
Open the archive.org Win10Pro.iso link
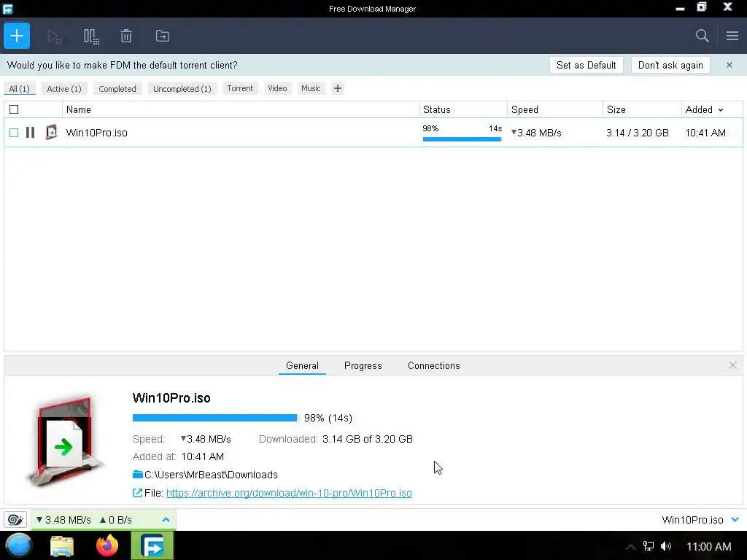pos(289,493)
